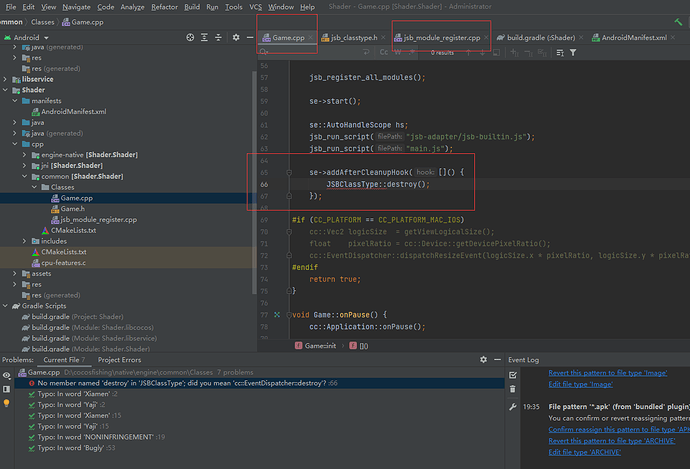Toggle the code fold marker at line 65
This screenshot has width=690, height=469.
point(290,173)
